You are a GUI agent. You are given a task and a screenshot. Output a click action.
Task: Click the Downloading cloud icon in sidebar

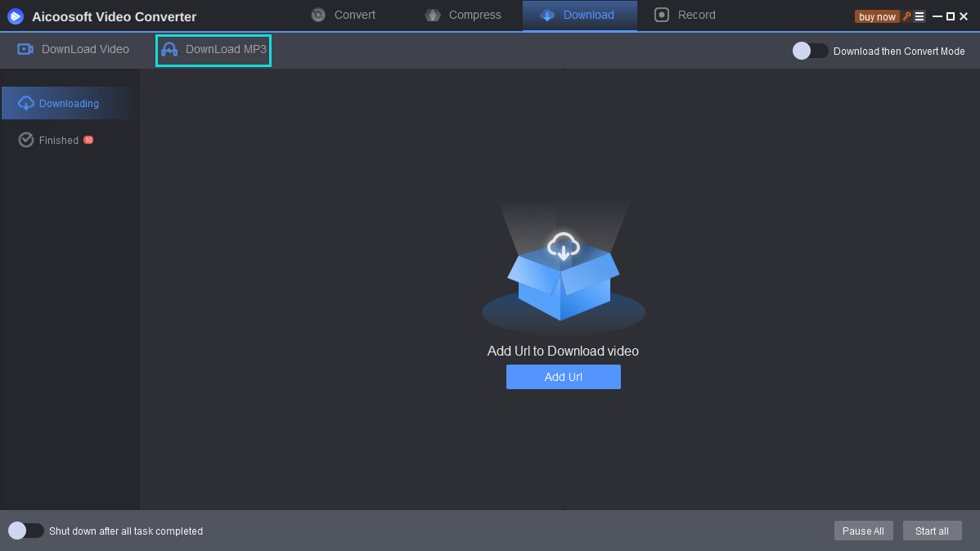pos(25,103)
